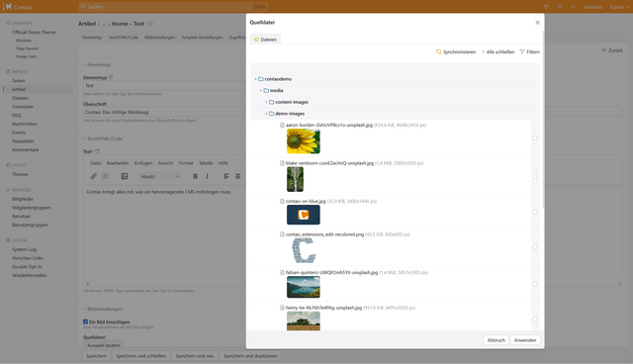Click the star icon beside the Text breadcrumb

(150, 24)
